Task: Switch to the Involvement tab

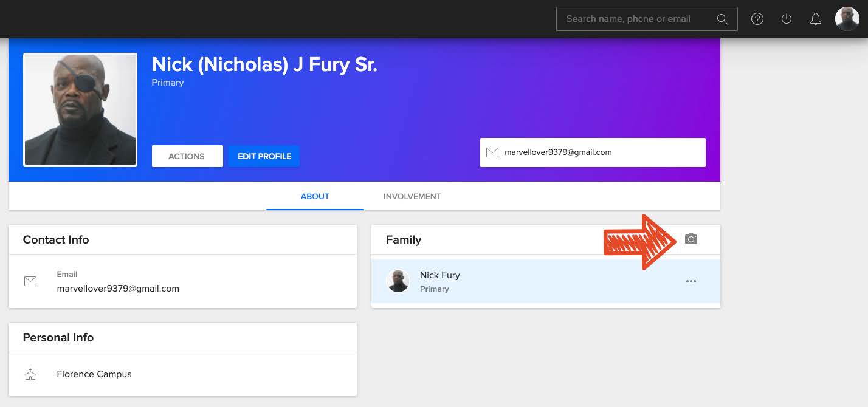Action: [x=412, y=196]
